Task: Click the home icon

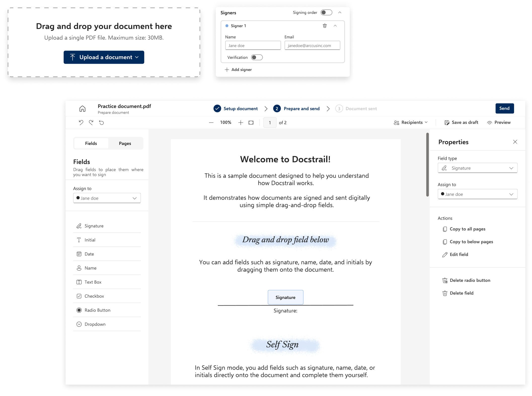Action: pos(82,109)
